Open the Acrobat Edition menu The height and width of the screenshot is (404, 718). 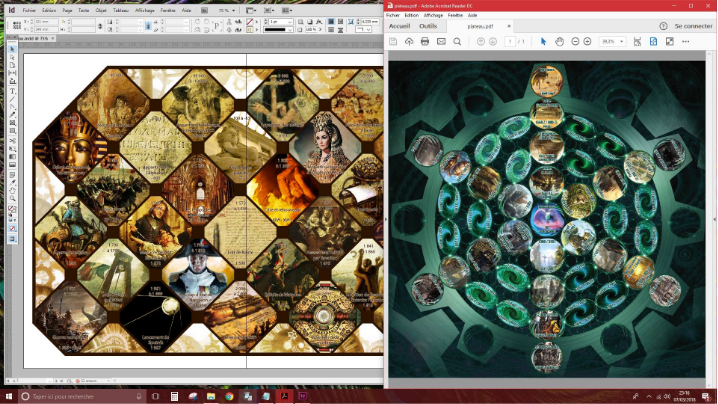pos(412,15)
